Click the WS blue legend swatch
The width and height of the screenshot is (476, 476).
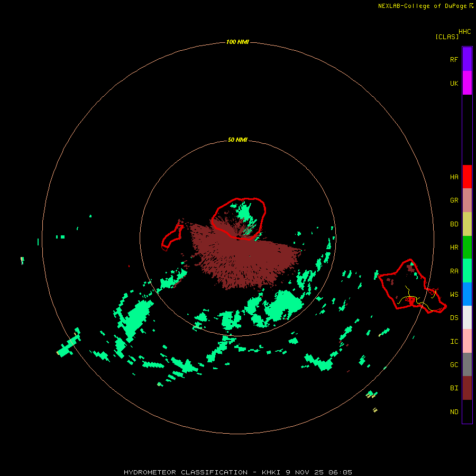[467, 294]
